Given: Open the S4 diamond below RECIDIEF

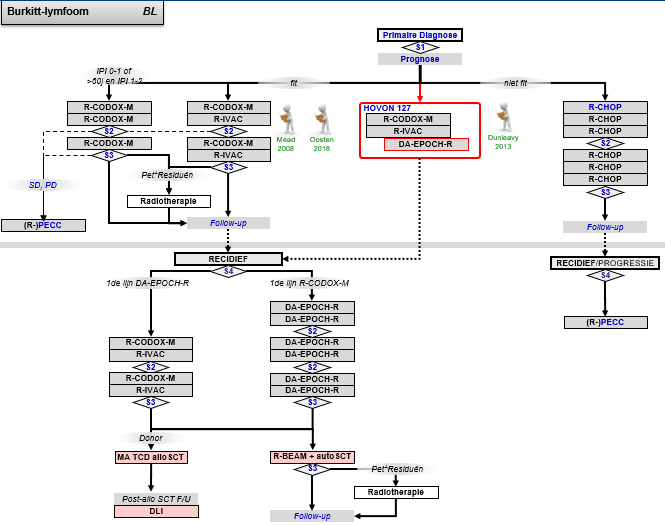Looking at the screenshot, I should [229, 271].
